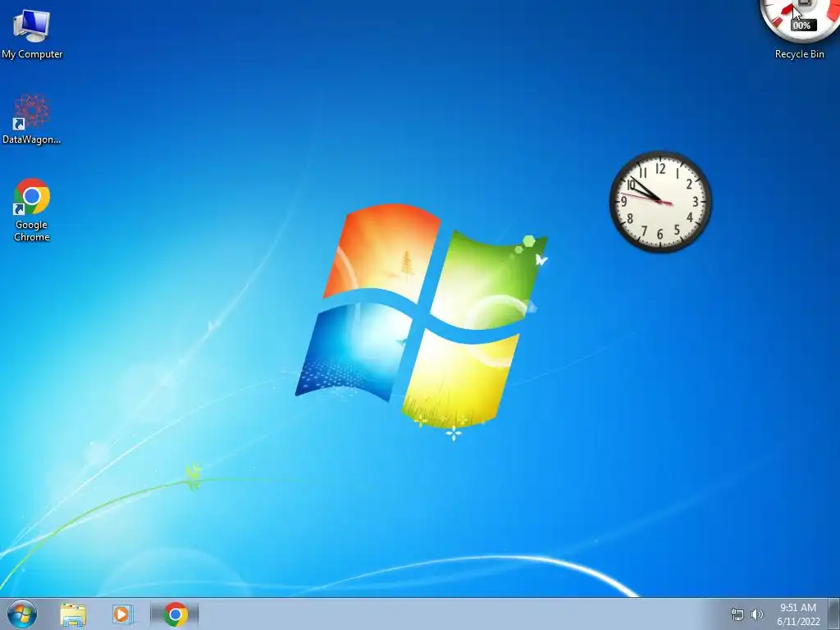This screenshot has height=630, width=840.
Task: Open the volume speaker tray icon
Action: (x=757, y=614)
